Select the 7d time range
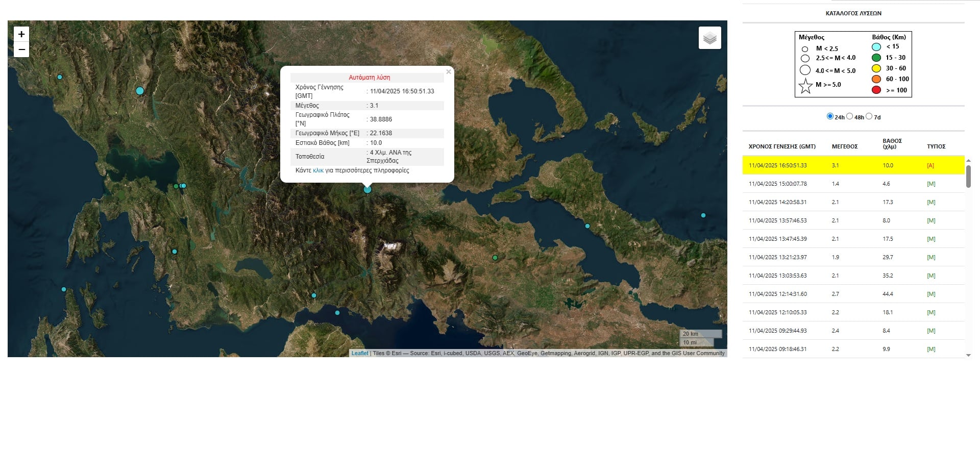The image size is (980, 474). point(869,116)
